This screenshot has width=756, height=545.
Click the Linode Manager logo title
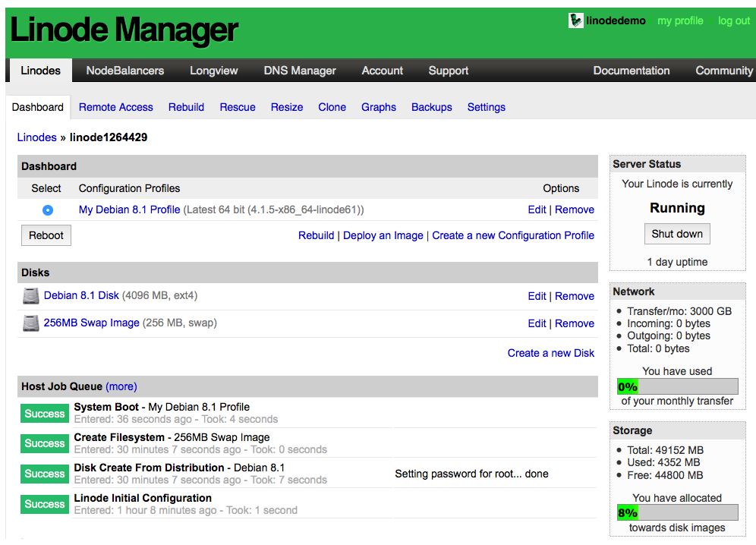(124, 30)
